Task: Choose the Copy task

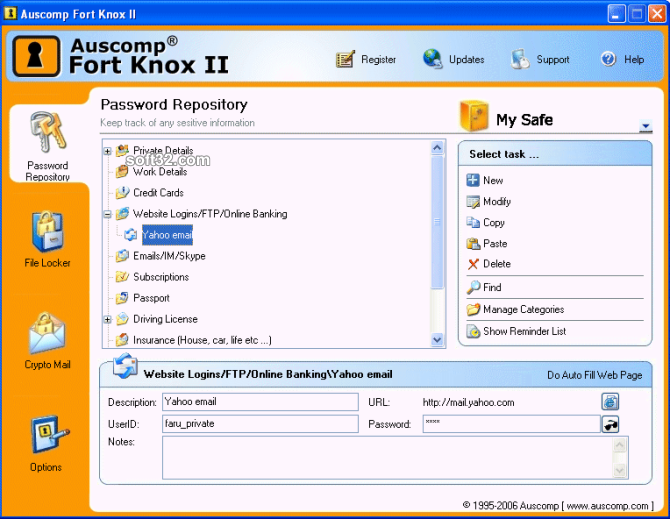Action: (x=494, y=222)
